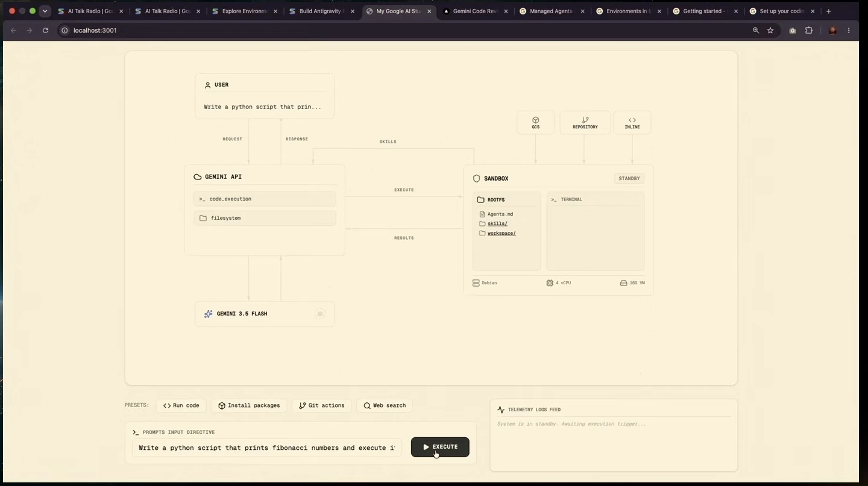Click the Telemetry Logs Feed pulse icon
Screen dimensions: 868x486
501,410
